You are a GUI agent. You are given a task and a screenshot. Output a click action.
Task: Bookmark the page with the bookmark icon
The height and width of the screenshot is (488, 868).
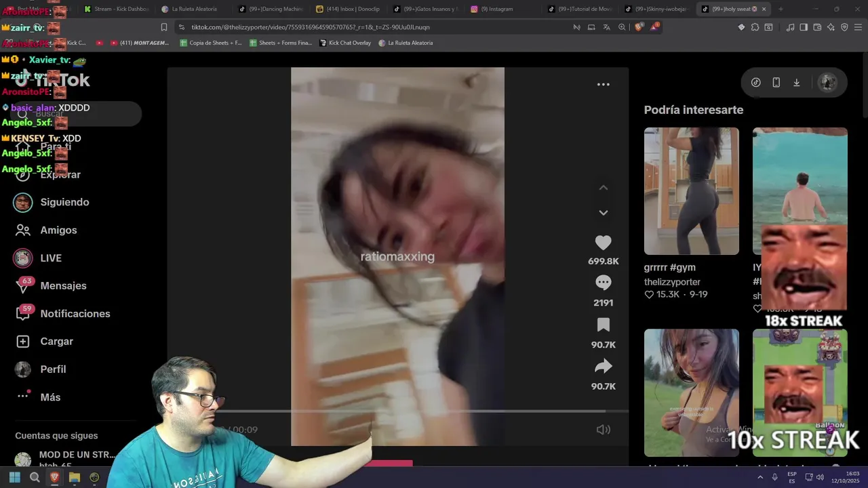click(163, 27)
